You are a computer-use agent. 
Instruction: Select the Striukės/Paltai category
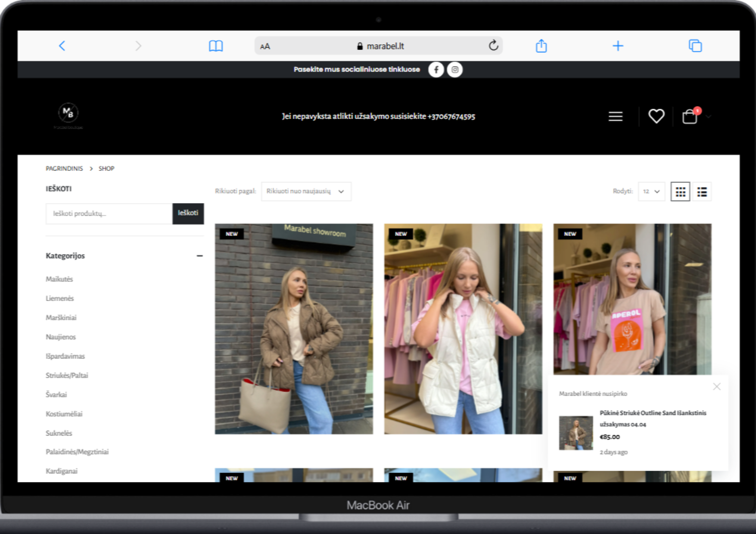point(67,375)
